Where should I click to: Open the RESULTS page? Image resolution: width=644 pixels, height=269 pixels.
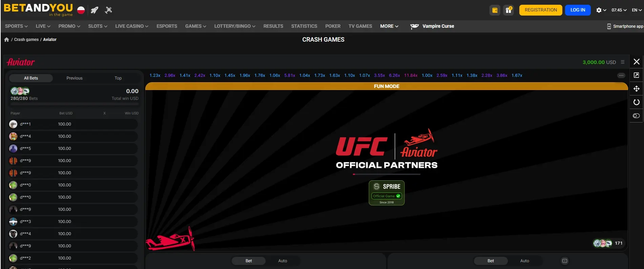point(273,26)
